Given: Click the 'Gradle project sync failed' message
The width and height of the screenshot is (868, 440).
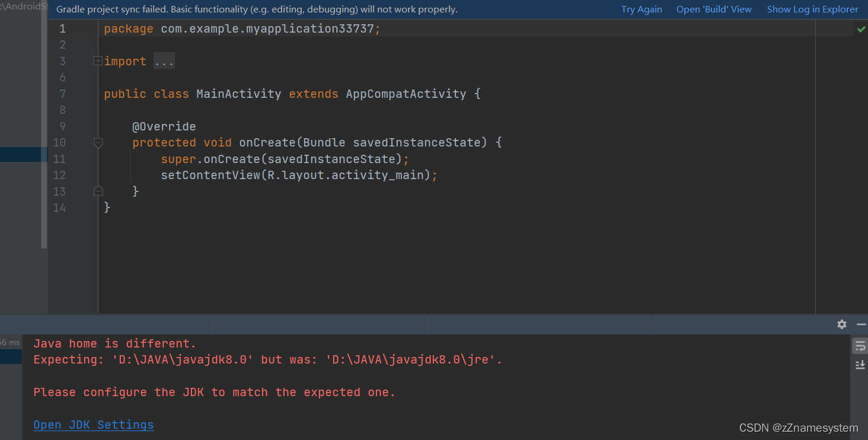Looking at the screenshot, I should coord(257,9).
